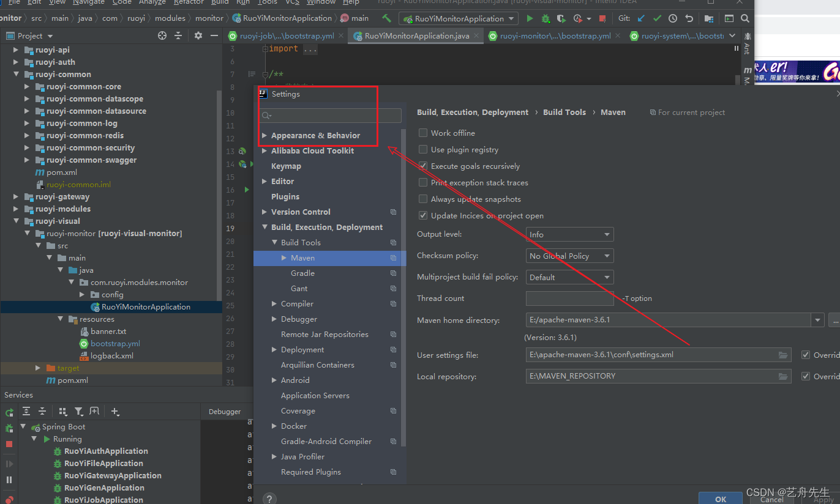Viewport: 840px width, 504px height.
Task: Open run configuration RuoYiMonitorApplication dropdown
Action: (458, 18)
